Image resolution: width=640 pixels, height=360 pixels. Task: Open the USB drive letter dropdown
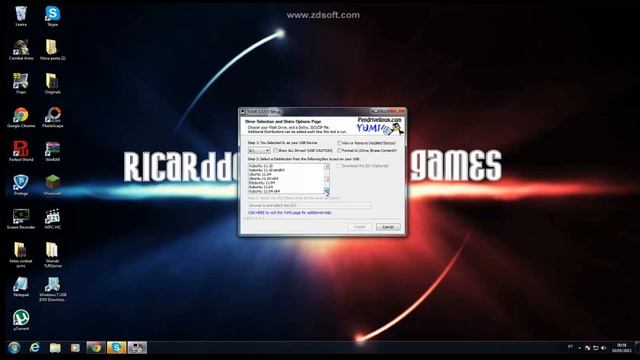(259, 151)
